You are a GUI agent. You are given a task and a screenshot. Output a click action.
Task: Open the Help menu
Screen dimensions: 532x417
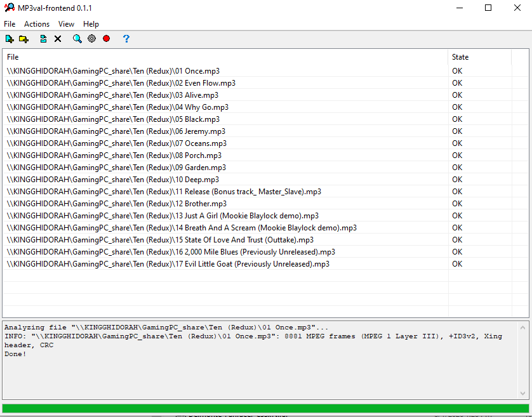pyautogui.click(x=91, y=24)
